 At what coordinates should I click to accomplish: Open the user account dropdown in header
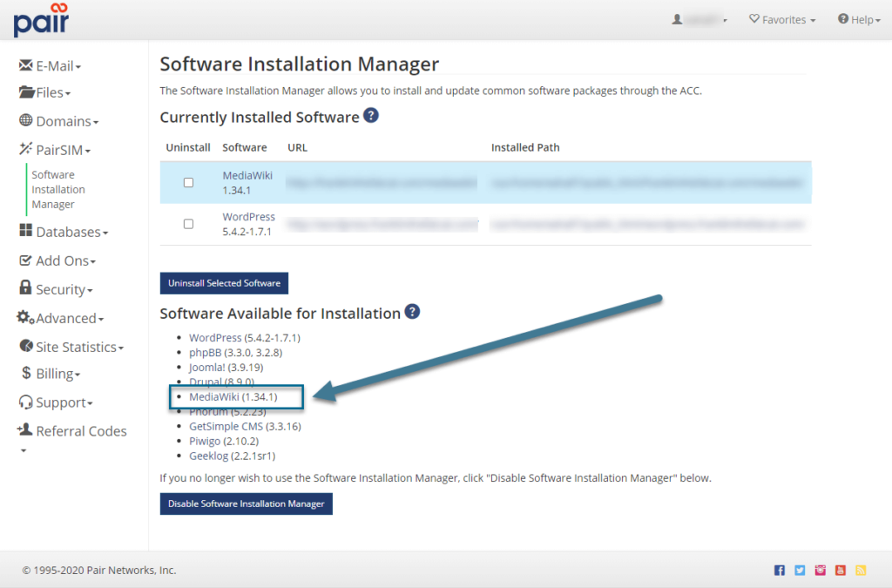click(x=700, y=20)
